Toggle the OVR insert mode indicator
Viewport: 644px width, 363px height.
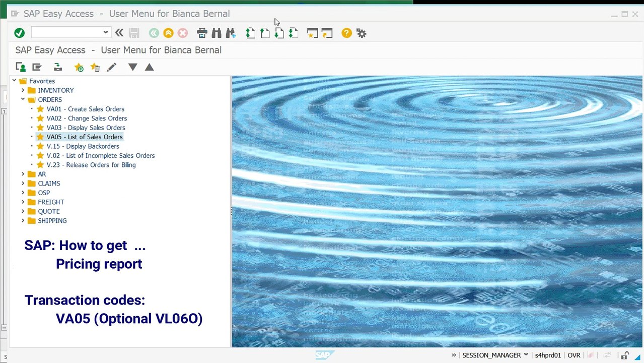574,355
